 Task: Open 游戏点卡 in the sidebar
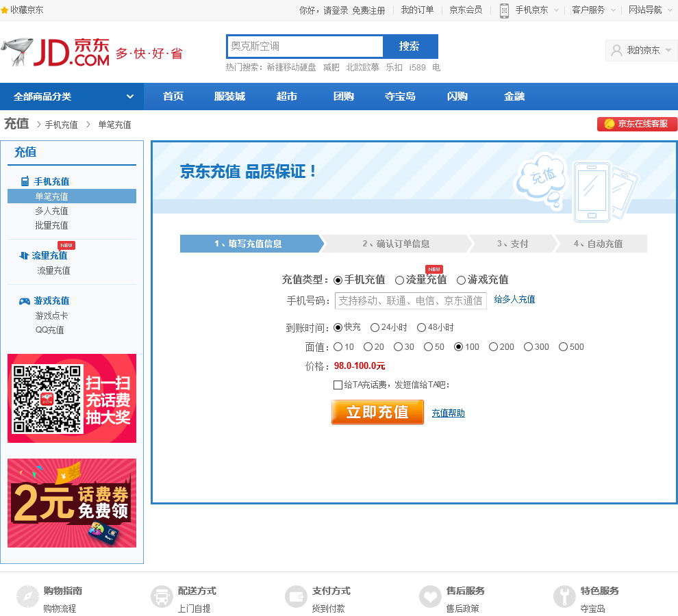pyautogui.click(x=51, y=316)
